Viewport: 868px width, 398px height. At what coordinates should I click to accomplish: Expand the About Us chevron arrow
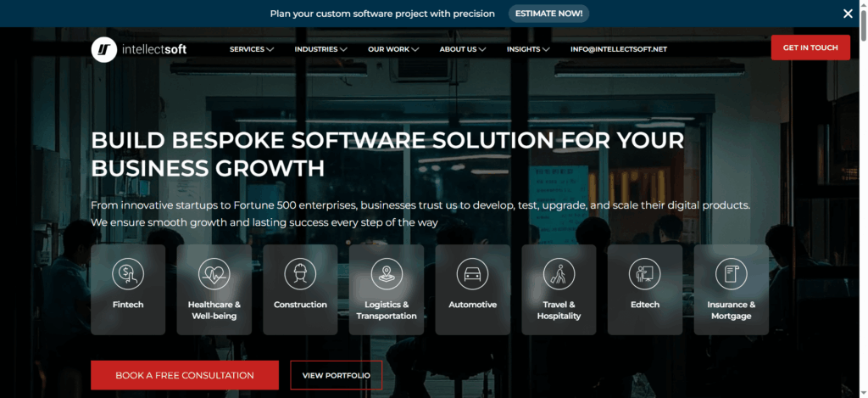point(482,49)
